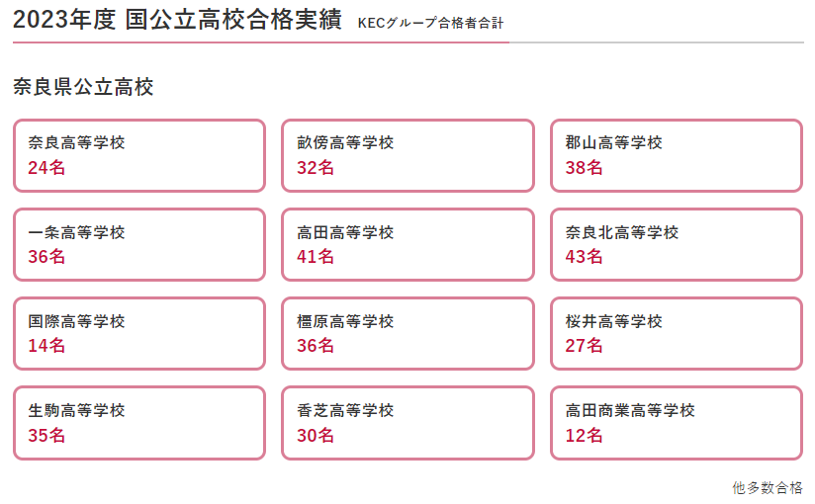The width and height of the screenshot is (815, 504).
Task: Select the 高田高等学校 card
Action: [408, 245]
